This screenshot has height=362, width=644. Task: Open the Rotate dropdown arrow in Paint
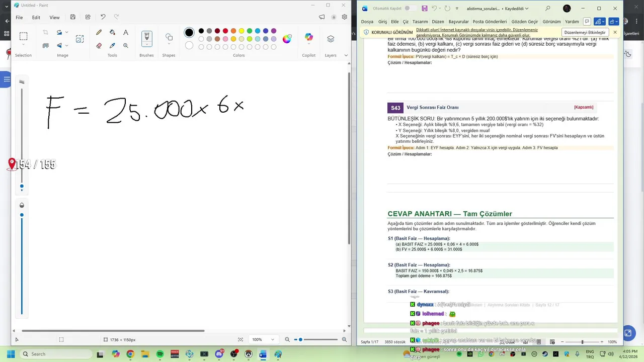(67, 32)
